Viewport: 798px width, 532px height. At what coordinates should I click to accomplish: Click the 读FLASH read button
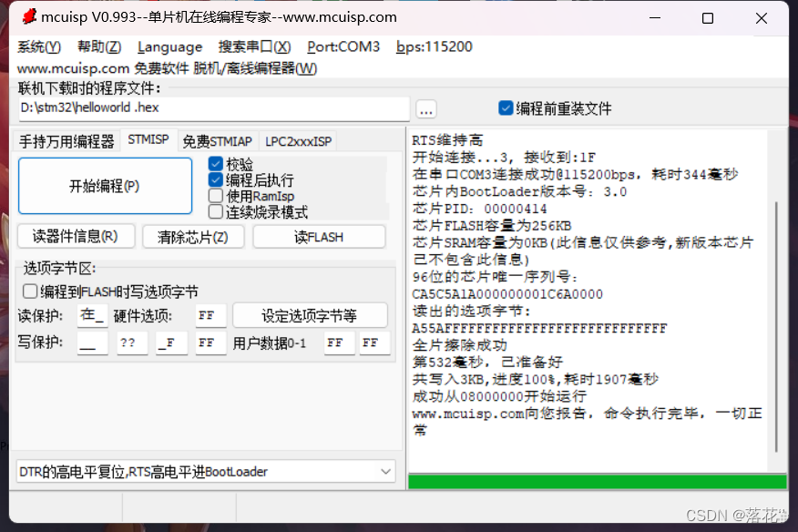click(x=319, y=236)
